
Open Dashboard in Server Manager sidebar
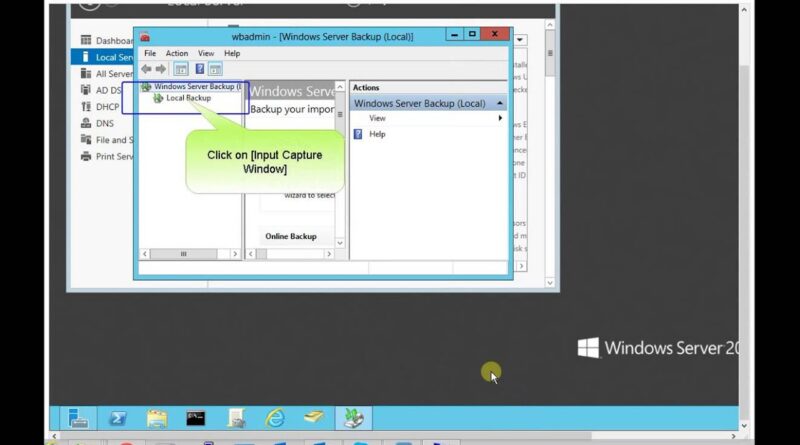pyautogui.click(x=107, y=40)
